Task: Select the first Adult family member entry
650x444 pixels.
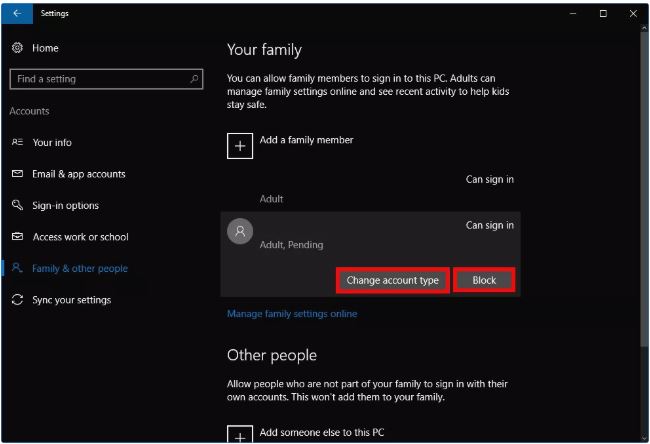Action: (x=370, y=189)
